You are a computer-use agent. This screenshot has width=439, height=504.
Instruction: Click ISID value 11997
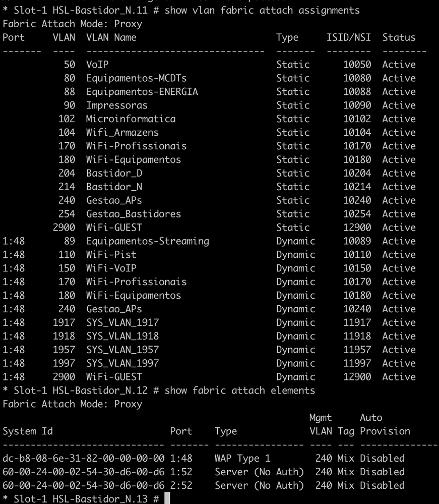point(357,363)
